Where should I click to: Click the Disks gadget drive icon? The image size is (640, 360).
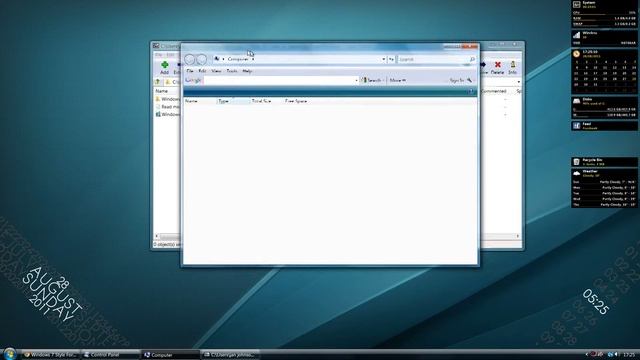tap(576, 100)
